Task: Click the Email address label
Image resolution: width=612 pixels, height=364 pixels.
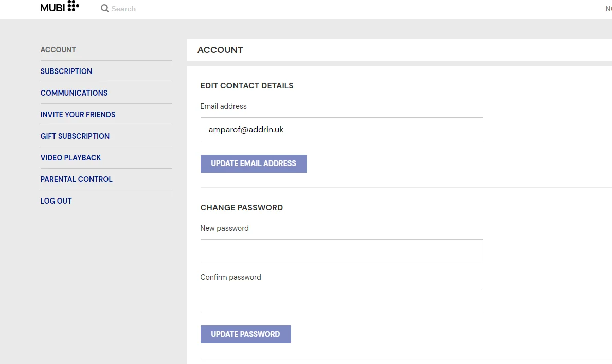Action: (x=223, y=106)
